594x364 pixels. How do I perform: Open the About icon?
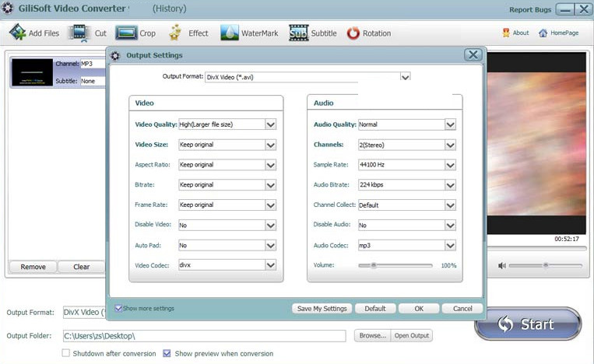click(x=506, y=33)
